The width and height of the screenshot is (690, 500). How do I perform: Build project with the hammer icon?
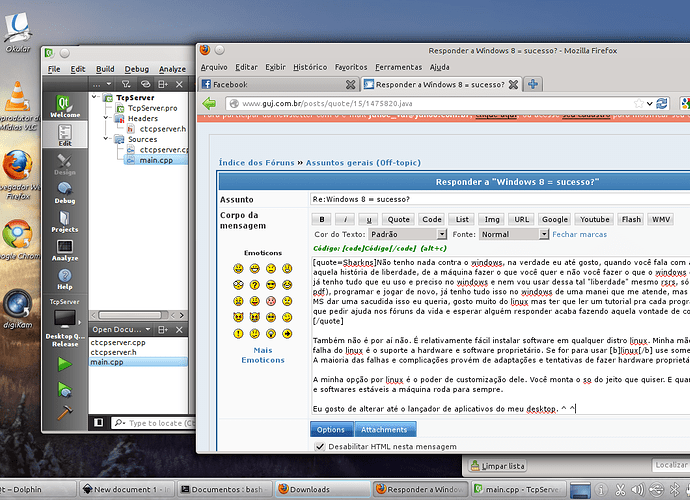pyautogui.click(x=65, y=413)
